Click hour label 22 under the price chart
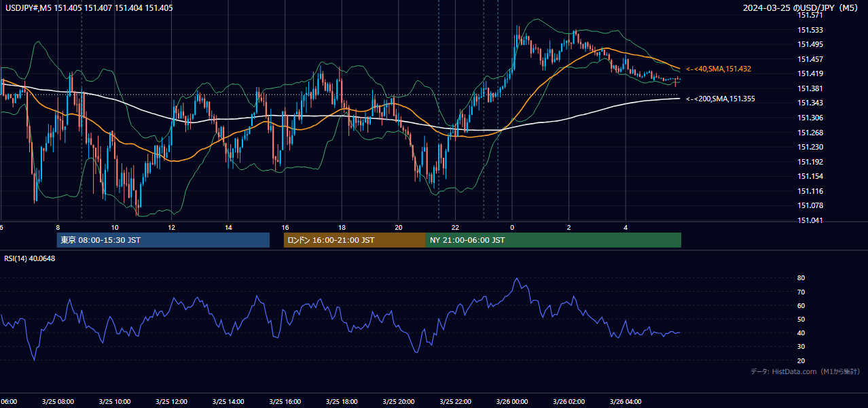This screenshot has height=408, width=868. 456,228
